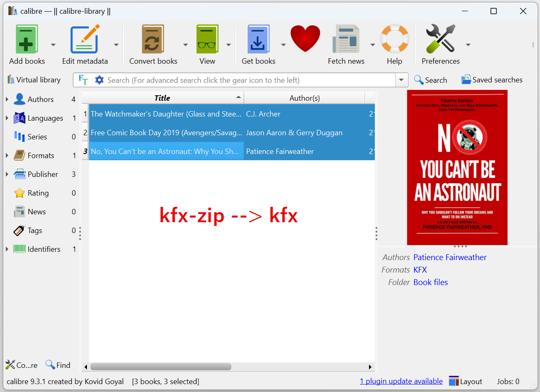540x392 pixels.
Task: Click the heart Donate icon
Action: point(305,38)
